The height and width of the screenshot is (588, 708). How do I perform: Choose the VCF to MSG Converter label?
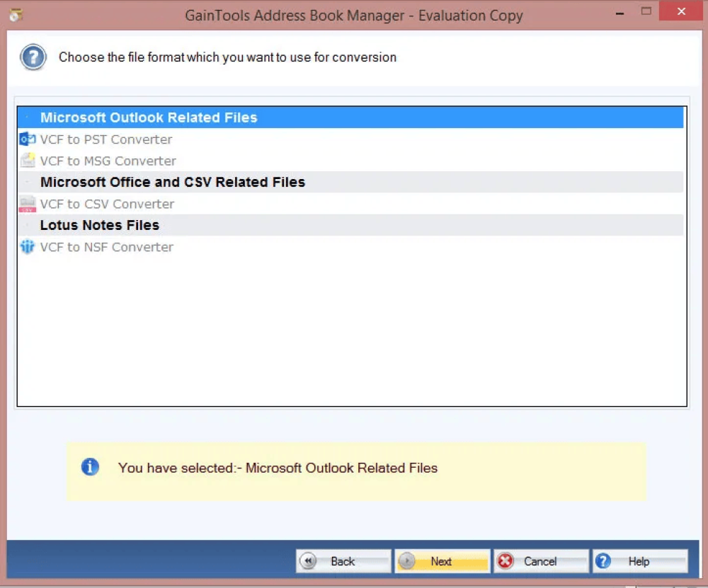(x=108, y=161)
